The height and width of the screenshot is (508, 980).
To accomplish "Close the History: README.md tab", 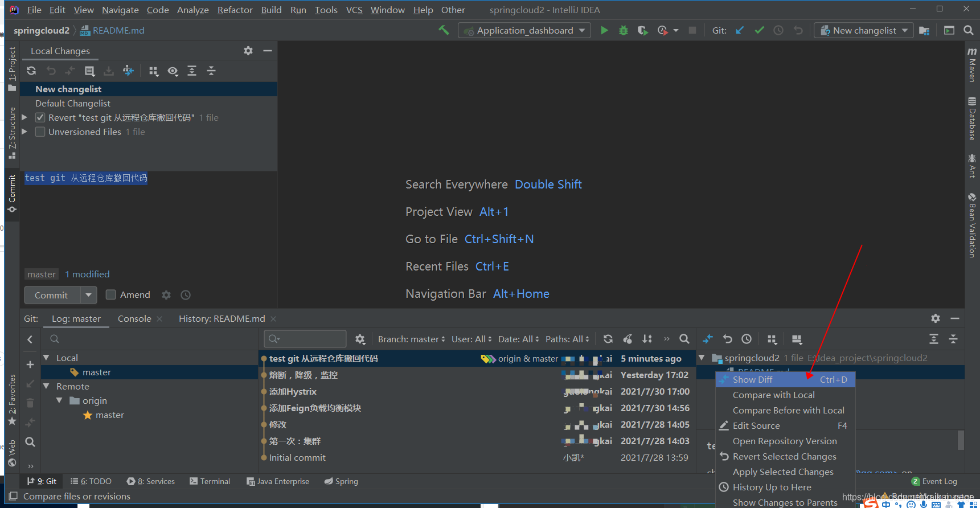I will click(x=273, y=319).
